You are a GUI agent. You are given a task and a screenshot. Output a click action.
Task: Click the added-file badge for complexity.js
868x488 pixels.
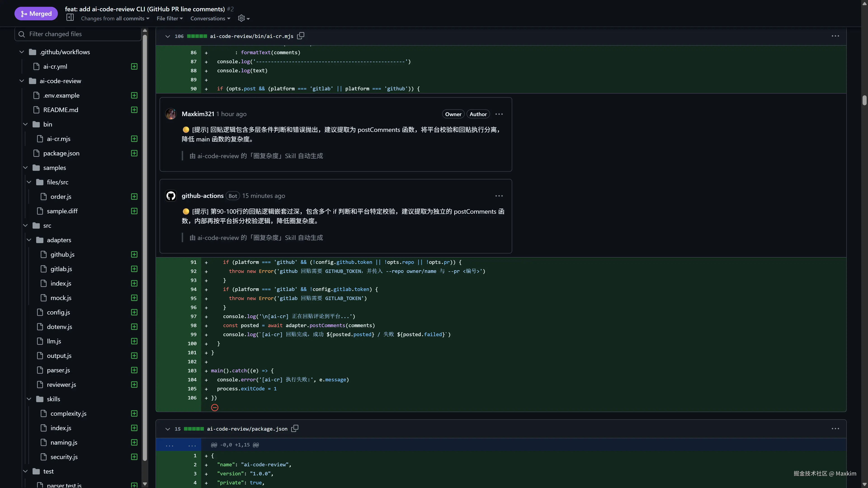point(134,413)
